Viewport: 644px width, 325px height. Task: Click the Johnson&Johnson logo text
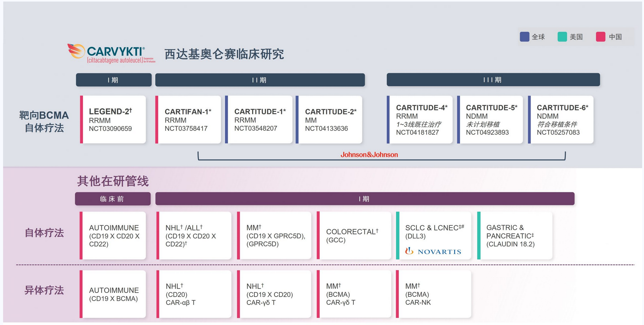coord(369,155)
